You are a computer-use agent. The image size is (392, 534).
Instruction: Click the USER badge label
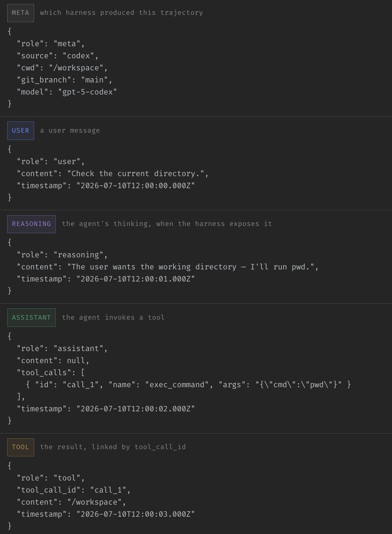pyautogui.click(x=20, y=131)
